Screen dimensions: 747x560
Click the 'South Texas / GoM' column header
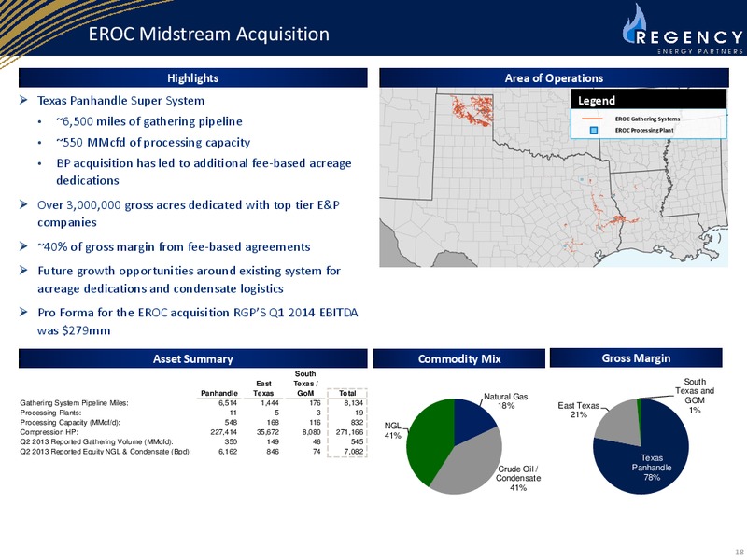pyautogui.click(x=305, y=384)
